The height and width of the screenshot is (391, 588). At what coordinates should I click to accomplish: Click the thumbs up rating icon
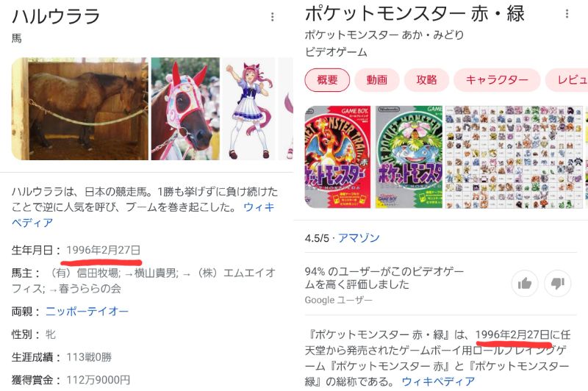point(525,284)
